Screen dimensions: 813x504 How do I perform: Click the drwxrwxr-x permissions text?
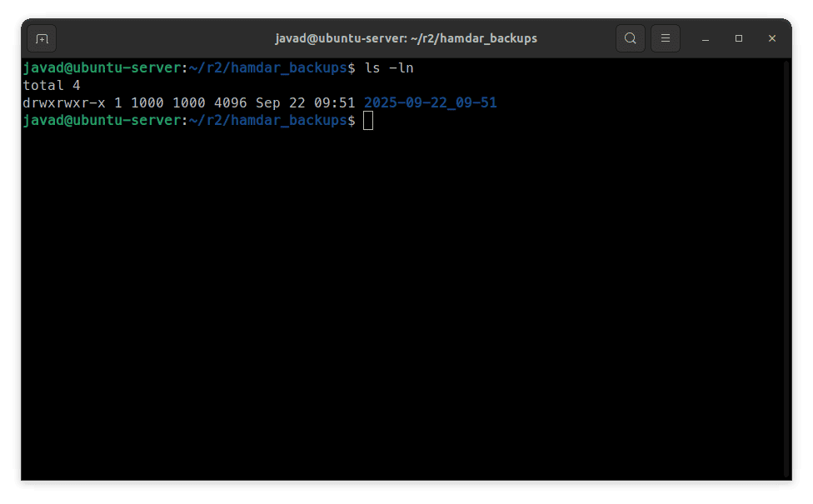click(64, 102)
